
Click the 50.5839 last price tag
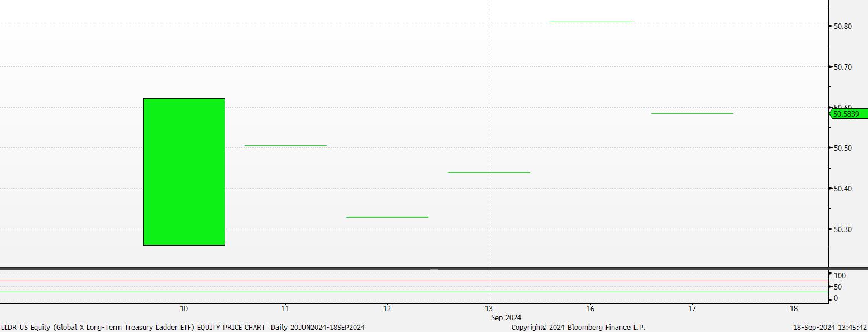pyautogui.click(x=848, y=114)
